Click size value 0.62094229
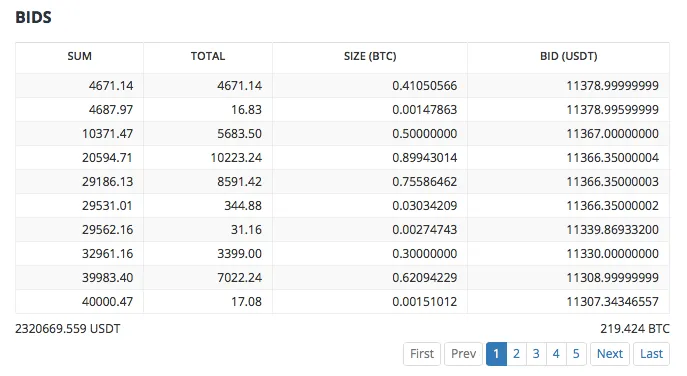Image resolution: width=687 pixels, height=376 pixels. click(x=425, y=277)
